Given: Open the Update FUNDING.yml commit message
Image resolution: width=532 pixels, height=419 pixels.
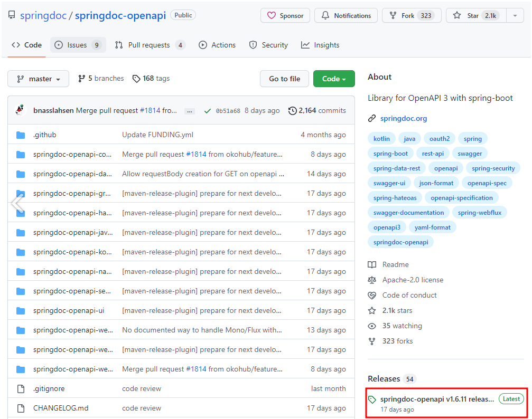Looking at the screenshot, I should [158, 135].
